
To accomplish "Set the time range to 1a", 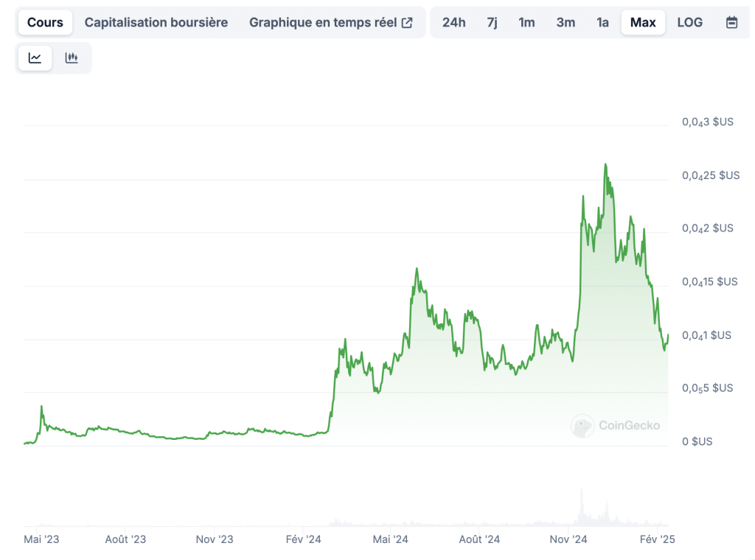I will click(x=603, y=23).
